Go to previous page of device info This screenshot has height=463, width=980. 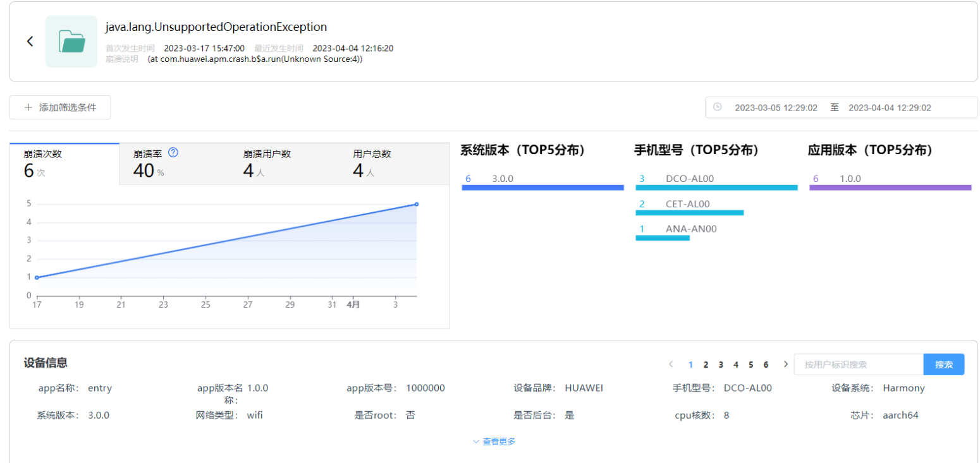[x=671, y=364]
